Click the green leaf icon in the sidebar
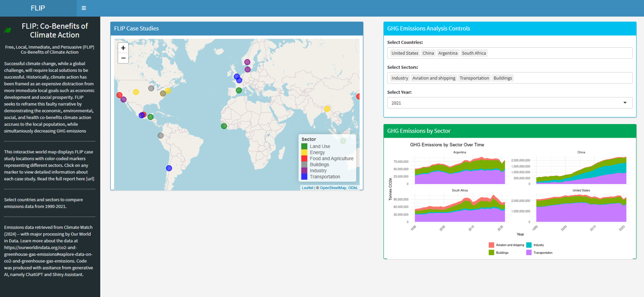The width and height of the screenshot is (644, 297). click(8, 31)
